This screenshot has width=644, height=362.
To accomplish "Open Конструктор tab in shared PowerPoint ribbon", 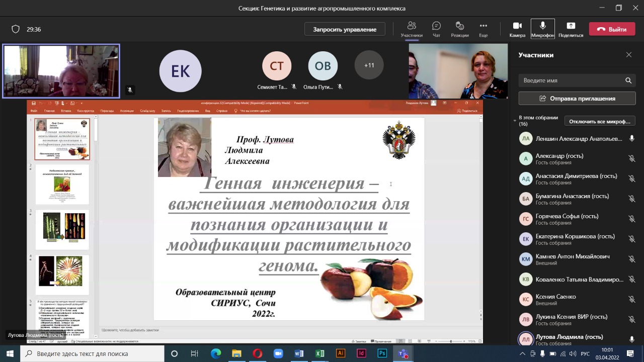I will [86, 111].
